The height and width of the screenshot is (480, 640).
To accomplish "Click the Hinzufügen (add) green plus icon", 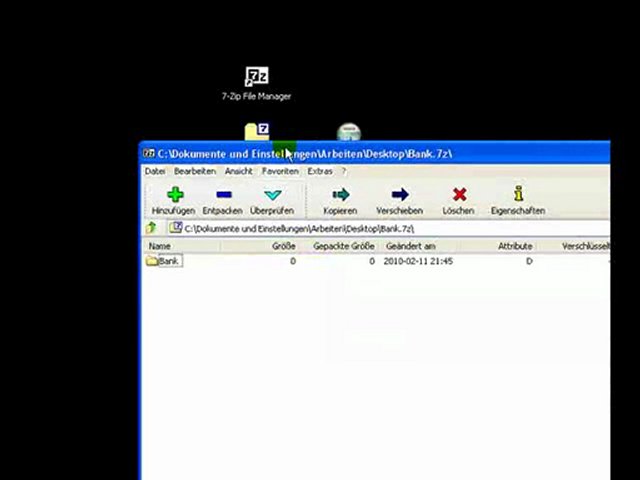I will click(x=174, y=195).
